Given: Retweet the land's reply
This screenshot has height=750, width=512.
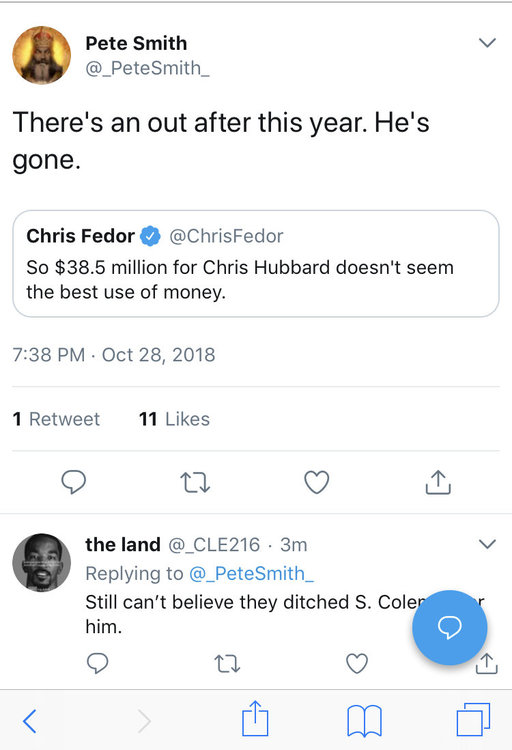Looking at the screenshot, I should coord(227,664).
